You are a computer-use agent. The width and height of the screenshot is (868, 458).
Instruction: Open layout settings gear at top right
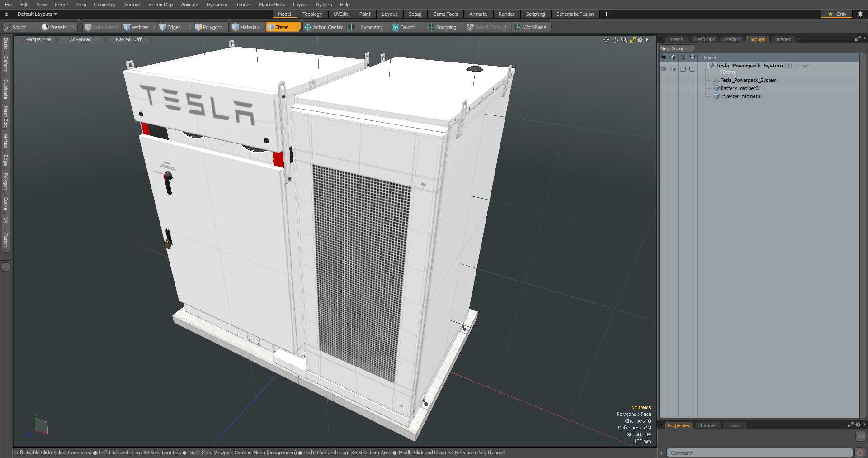point(860,14)
